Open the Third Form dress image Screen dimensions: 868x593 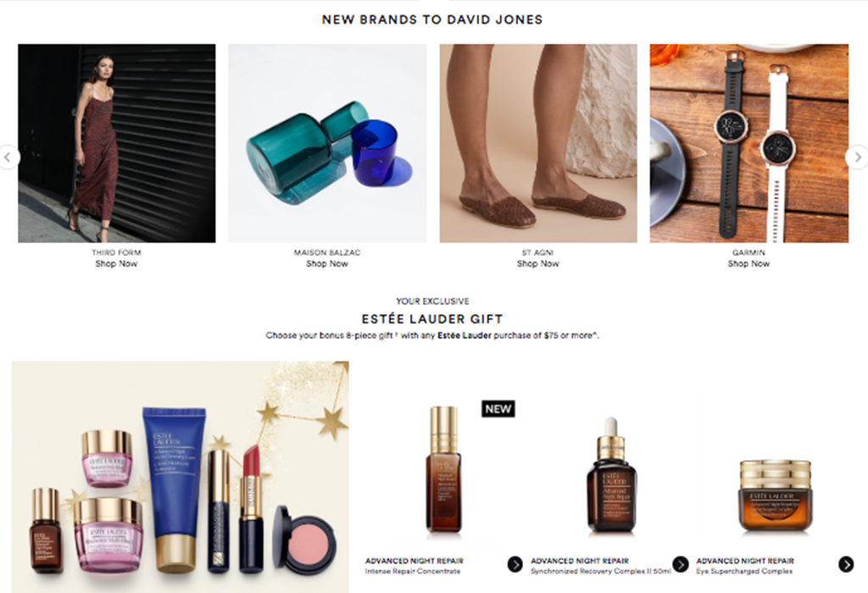click(117, 143)
